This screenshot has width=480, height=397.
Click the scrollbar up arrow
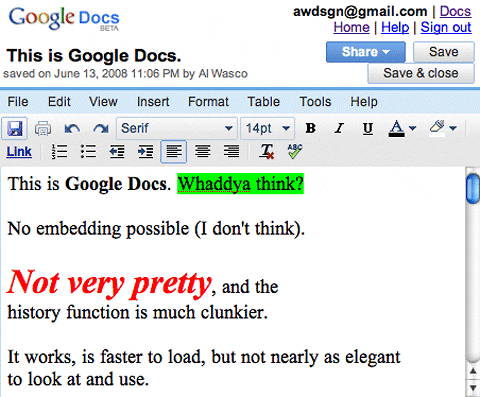tap(473, 372)
